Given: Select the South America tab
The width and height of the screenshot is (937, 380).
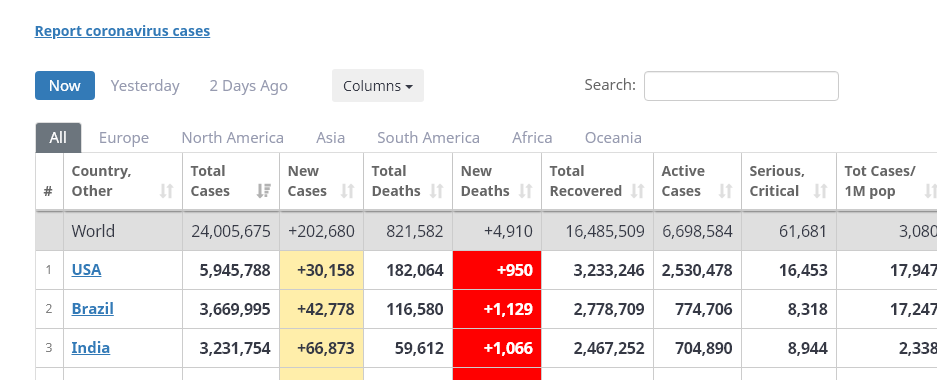Looking at the screenshot, I should (428, 137).
